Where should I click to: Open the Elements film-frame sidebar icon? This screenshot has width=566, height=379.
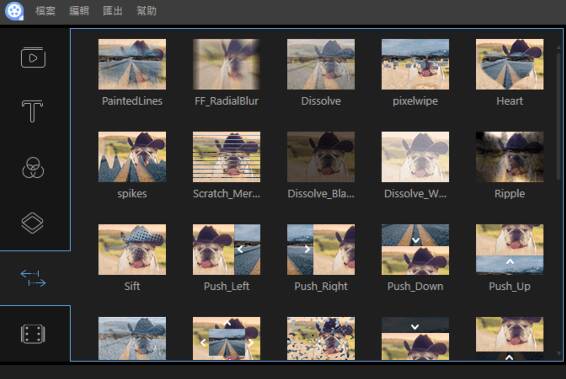[x=33, y=334]
